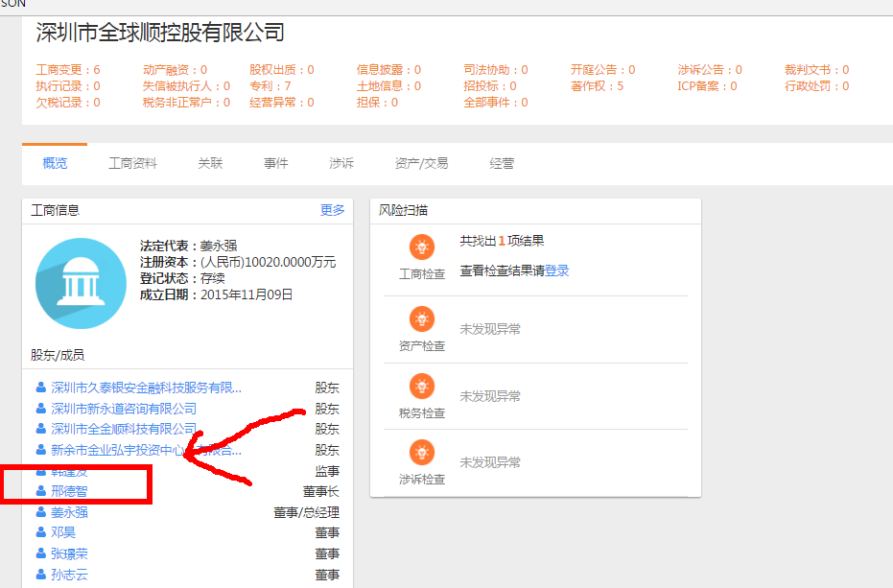This screenshot has height=588, width=893.
Task: Click 法定代表：姜永强 text
Action: (x=189, y=247)
